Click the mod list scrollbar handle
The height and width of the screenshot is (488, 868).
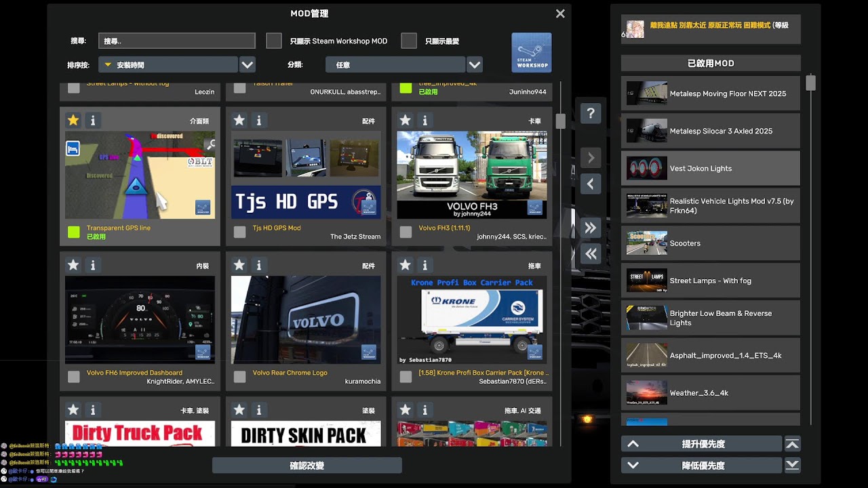[x=560, y=121]
